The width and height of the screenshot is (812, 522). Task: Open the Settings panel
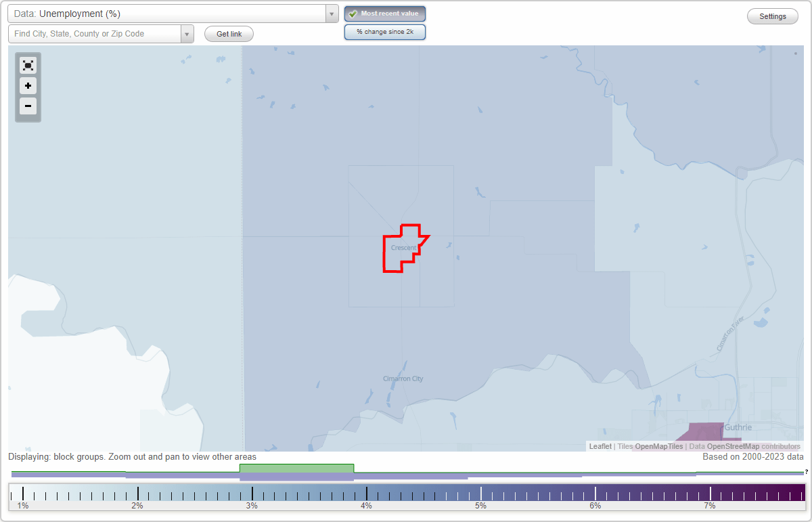(x=772, y=16)
